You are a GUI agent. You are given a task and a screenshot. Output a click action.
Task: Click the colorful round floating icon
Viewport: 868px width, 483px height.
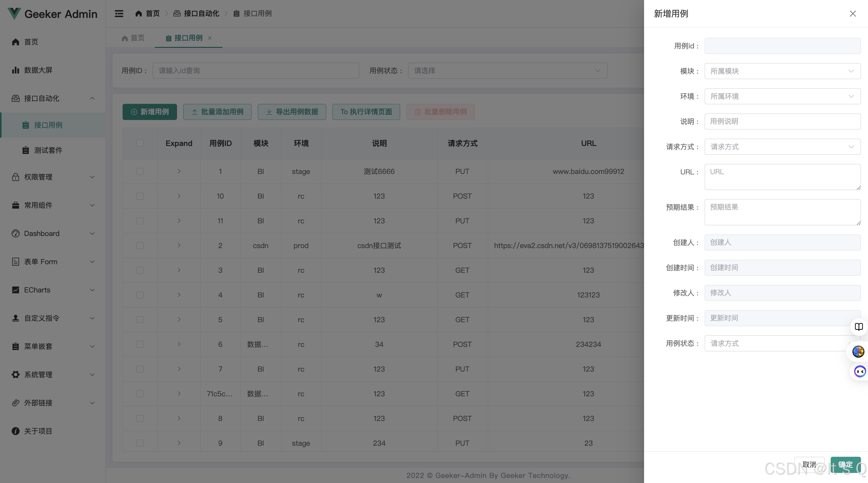point(858,352)
